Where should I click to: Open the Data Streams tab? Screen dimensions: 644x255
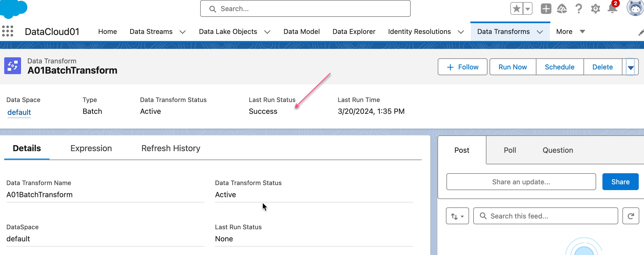pyautogui.click(x=151, y=32)
